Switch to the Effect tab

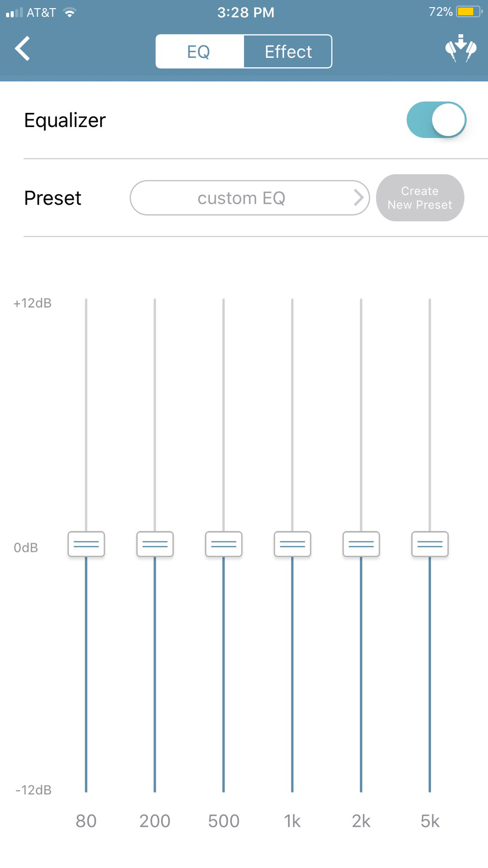point(288,51)
